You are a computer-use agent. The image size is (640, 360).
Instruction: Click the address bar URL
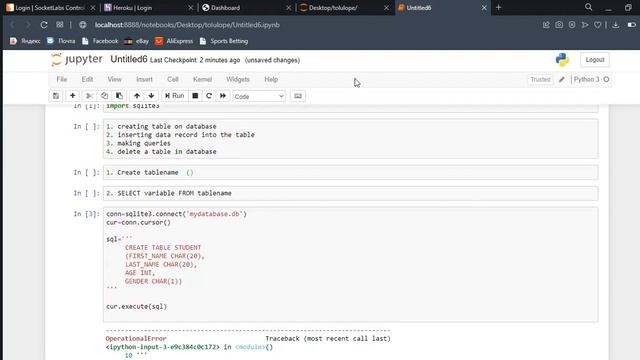pyautogui.click(x=187, y=25)
